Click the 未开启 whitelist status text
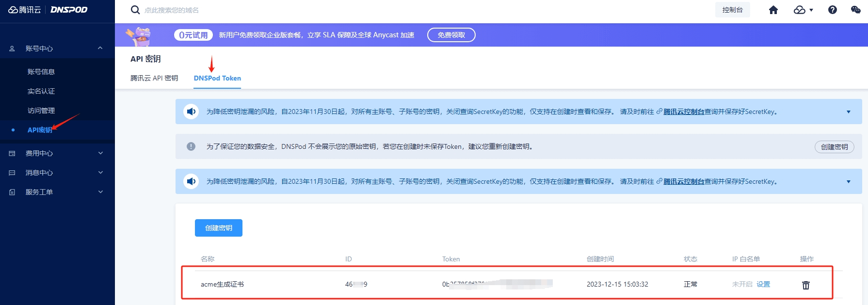The height and width of the screenshot is (305, 868). [x=742, y=284]
